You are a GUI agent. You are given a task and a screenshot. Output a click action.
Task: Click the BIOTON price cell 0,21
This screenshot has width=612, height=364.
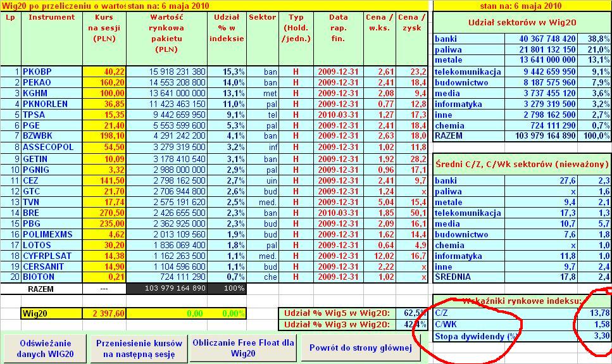coord(104,277)
